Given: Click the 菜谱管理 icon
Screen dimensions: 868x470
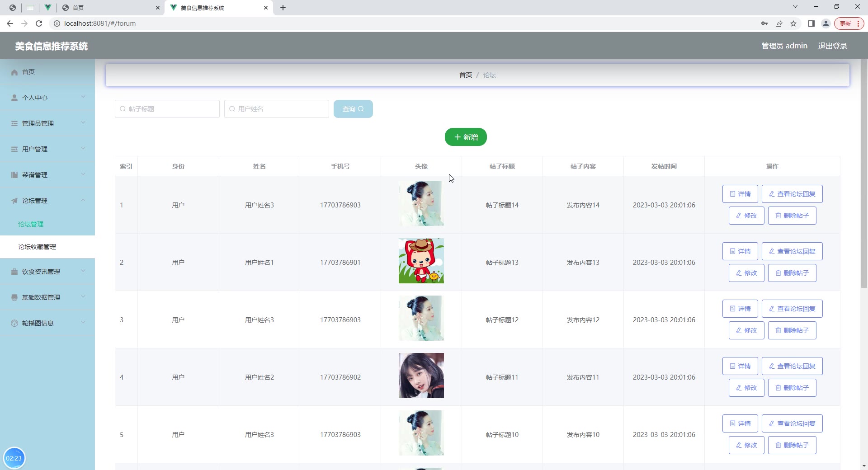Looking at the screenshot, I should tap(14, 175).
